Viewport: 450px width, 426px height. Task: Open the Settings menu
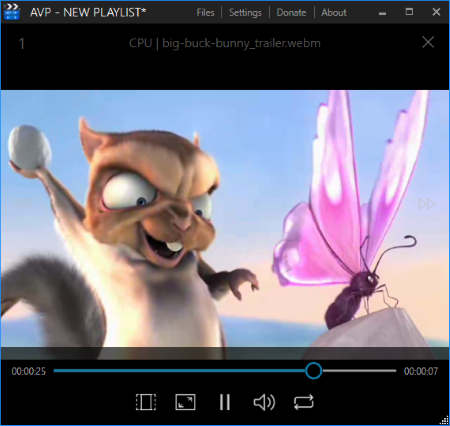(x=245, y=13)
